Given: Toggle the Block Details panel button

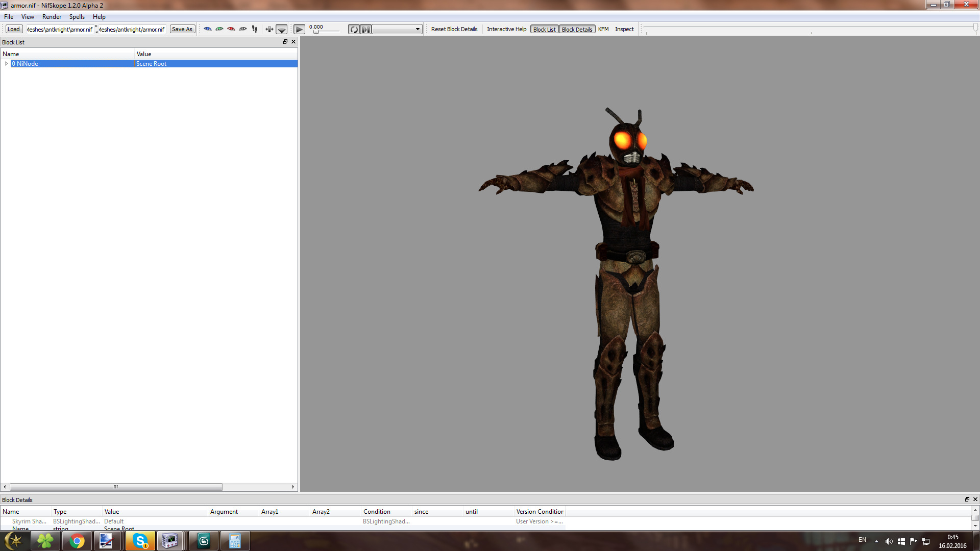Looking at the screenshot, I should click(x=577, y=29).
